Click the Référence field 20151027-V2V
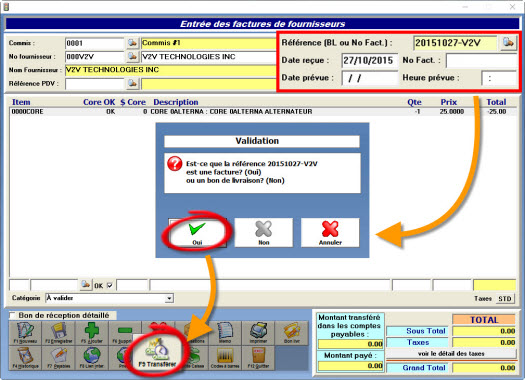525x380 pixels. [455, 43]
